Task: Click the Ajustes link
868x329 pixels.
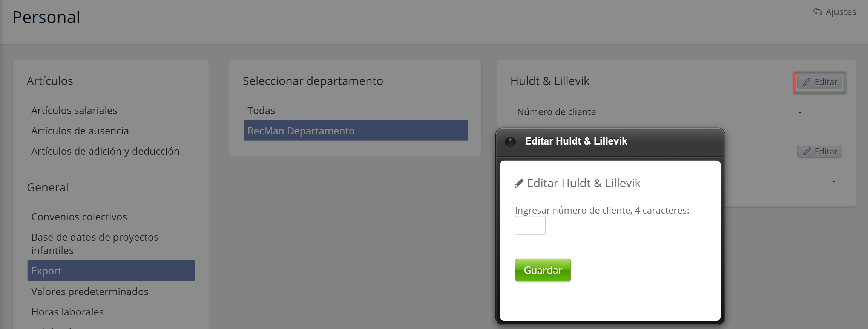Action: 840,12
